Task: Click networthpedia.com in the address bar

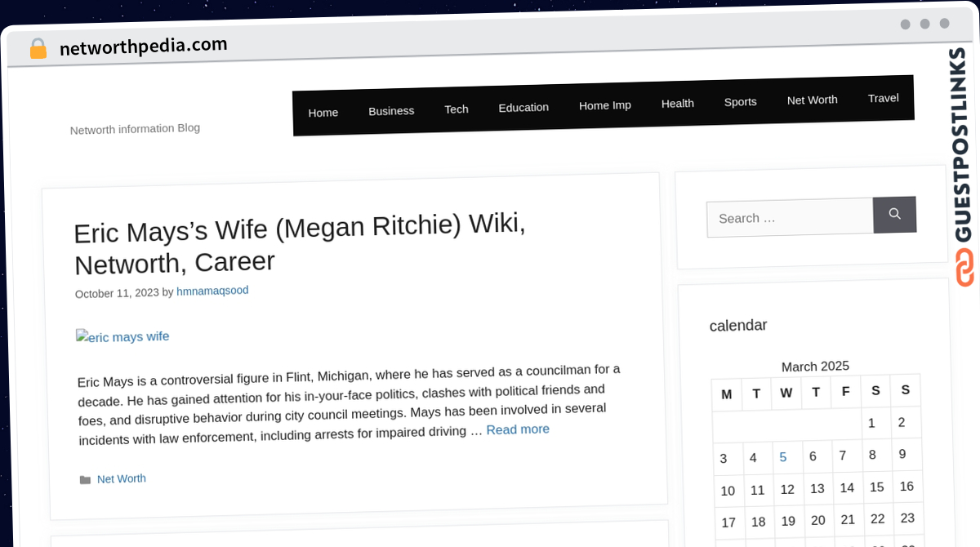Action: click(144, 47)
